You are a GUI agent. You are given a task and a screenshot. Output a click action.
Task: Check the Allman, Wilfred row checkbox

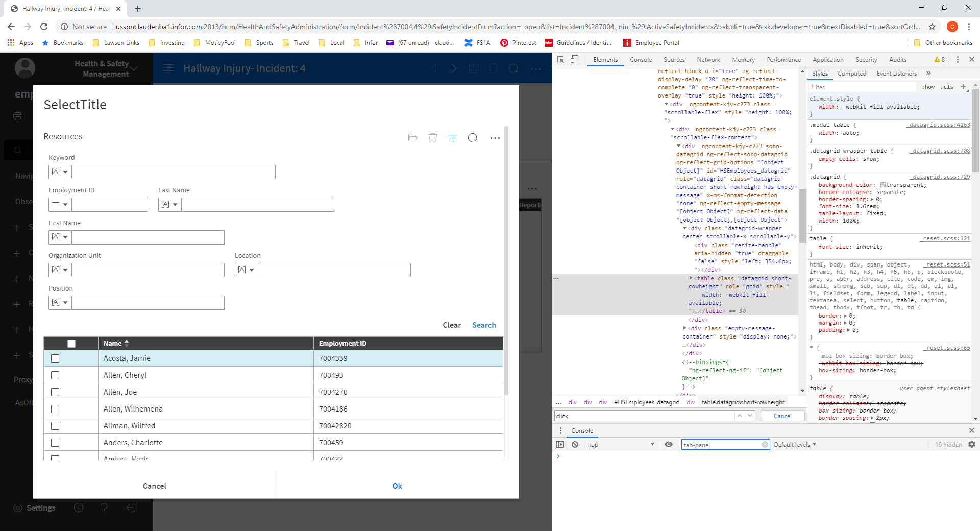click(55, 426)
